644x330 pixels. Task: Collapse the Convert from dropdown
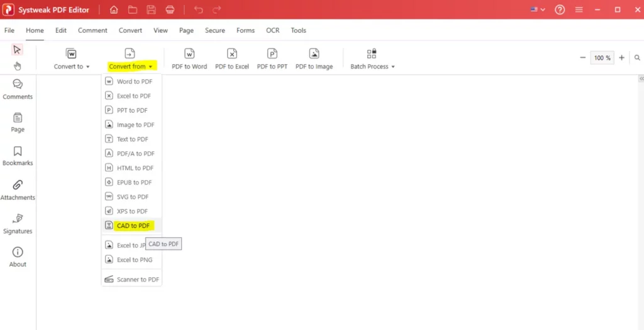pos(131,59)
